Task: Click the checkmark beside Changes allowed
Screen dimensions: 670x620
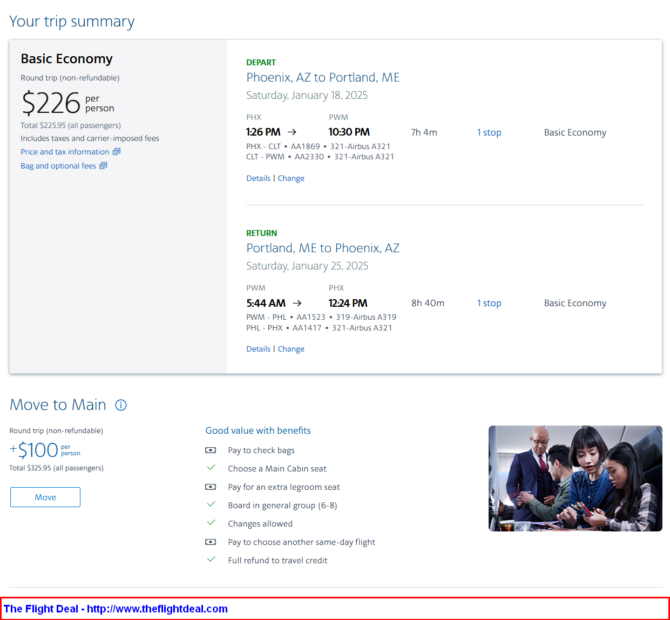Action: point(211,523)
